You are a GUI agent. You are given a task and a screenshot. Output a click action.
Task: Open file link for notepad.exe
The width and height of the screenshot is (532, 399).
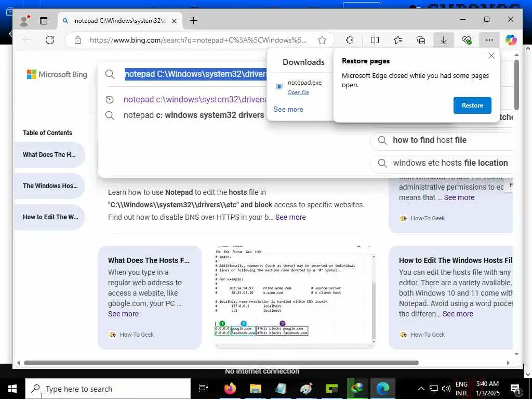pos(298,92)
